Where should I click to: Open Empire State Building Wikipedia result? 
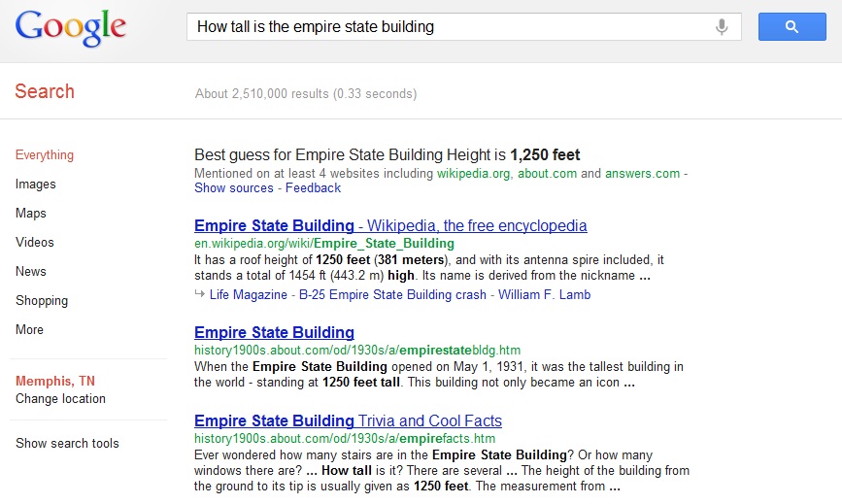(390, 226)
